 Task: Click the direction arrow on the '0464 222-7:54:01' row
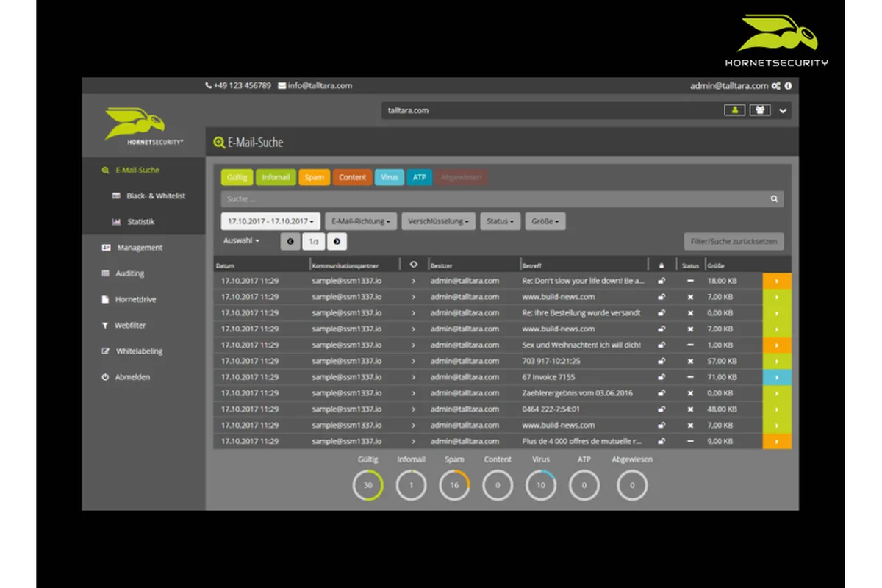click(x=414, y=409)
